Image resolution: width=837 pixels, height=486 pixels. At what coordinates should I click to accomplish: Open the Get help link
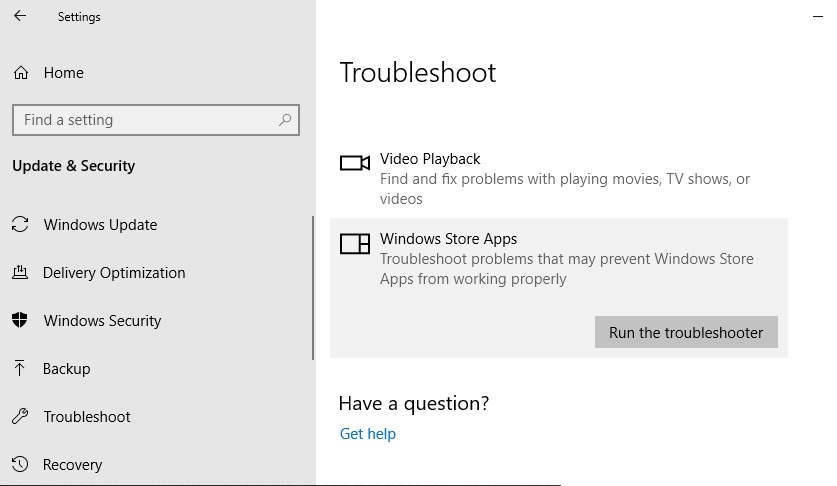click(x=368, y=434)
